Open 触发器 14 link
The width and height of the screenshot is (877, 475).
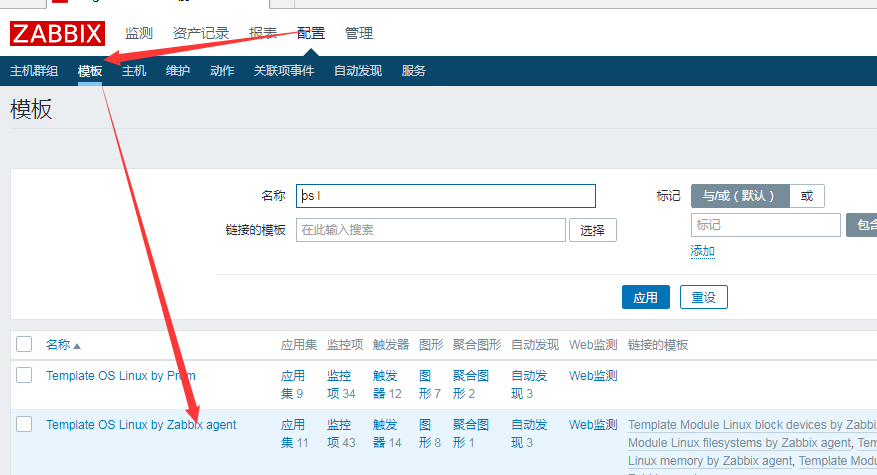(387, 434)
